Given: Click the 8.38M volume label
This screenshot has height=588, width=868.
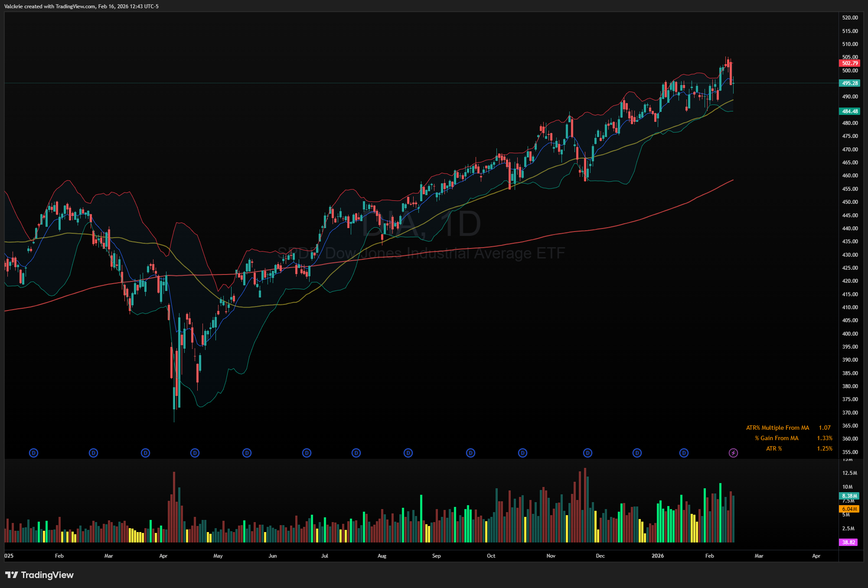Looking at the screenshot, I should click(849, 496).
